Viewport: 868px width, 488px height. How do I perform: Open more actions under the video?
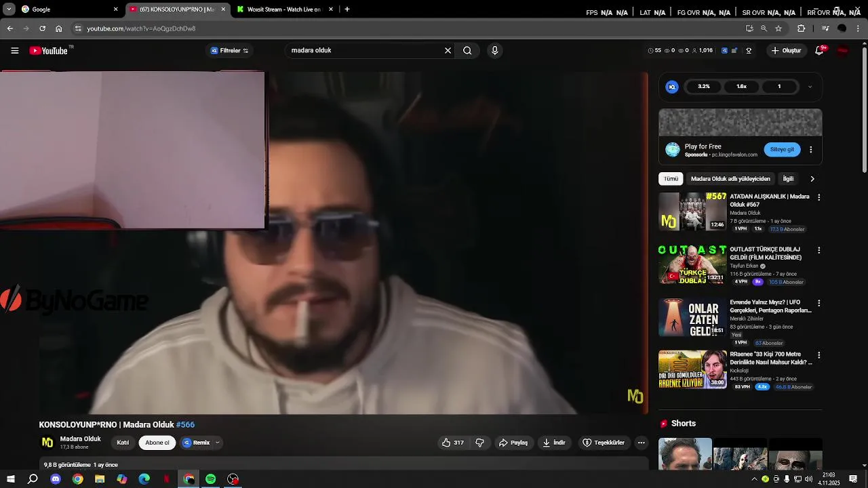[641, 443]
